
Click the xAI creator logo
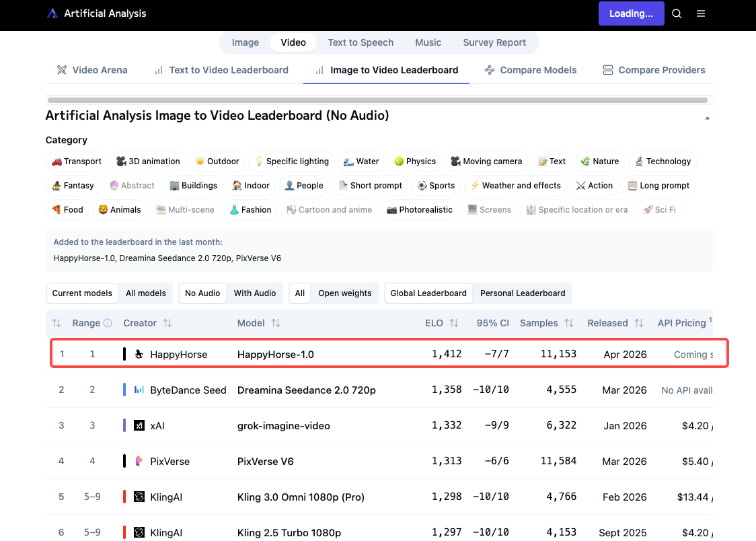[x=139, y=426]
